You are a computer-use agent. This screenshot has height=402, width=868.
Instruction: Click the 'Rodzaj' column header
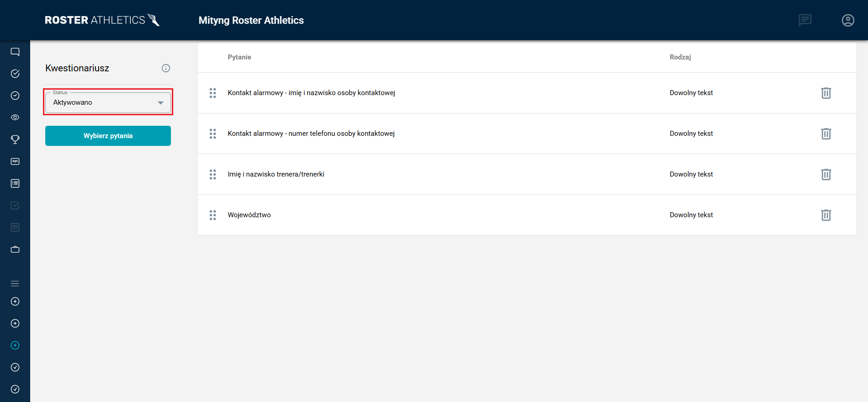coord(680,57)
